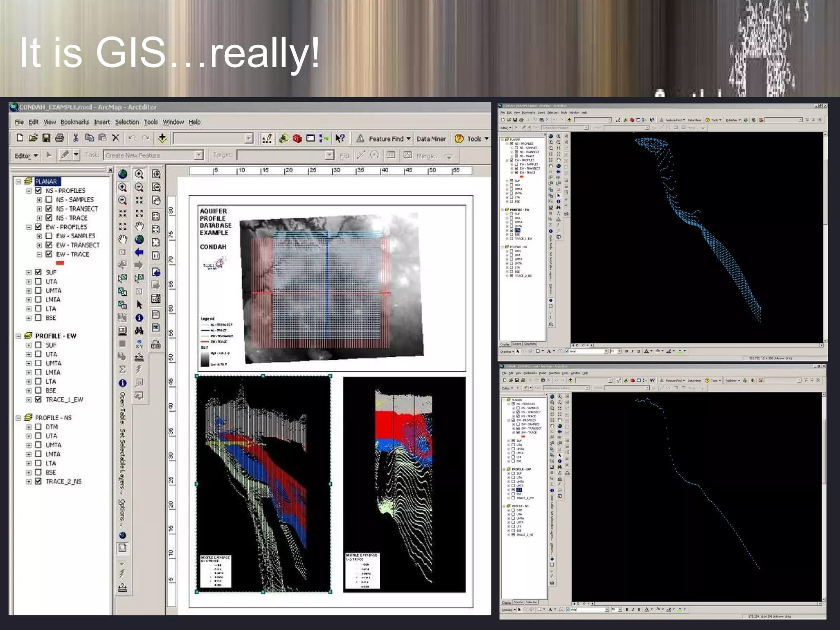Click the Zoom Out magnifier tool

(x=139, y=187)
